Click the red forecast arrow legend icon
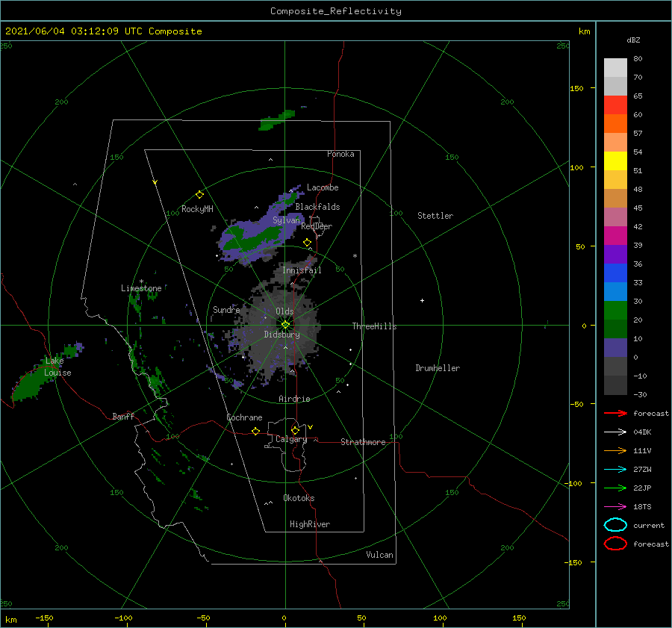 click(x=615, y=413)
